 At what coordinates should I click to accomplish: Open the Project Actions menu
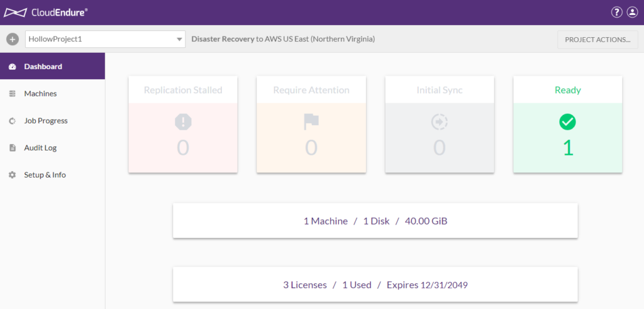(x=597, y=40)
